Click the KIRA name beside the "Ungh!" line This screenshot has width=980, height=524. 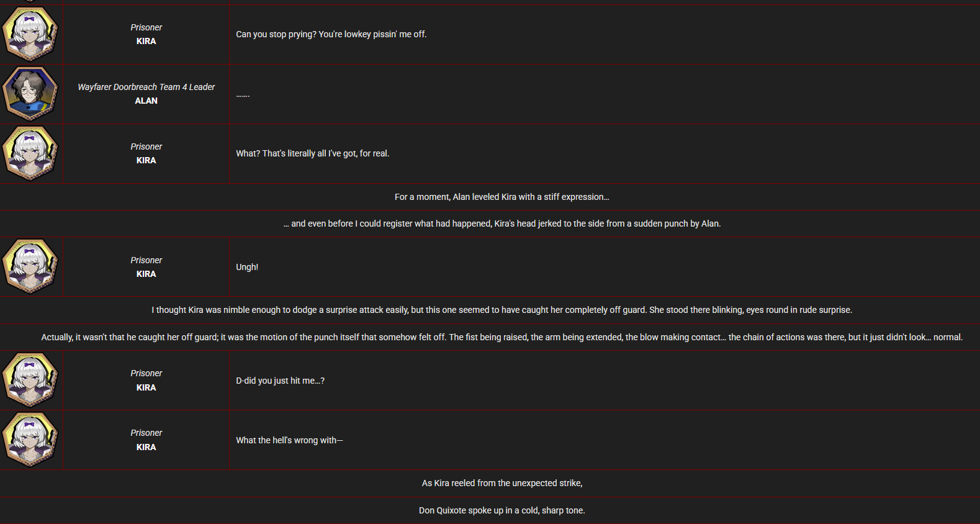click(146, 274)
